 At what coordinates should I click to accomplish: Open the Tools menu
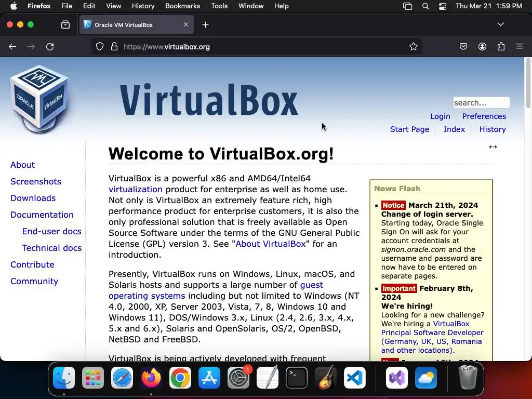coord(219,6)
